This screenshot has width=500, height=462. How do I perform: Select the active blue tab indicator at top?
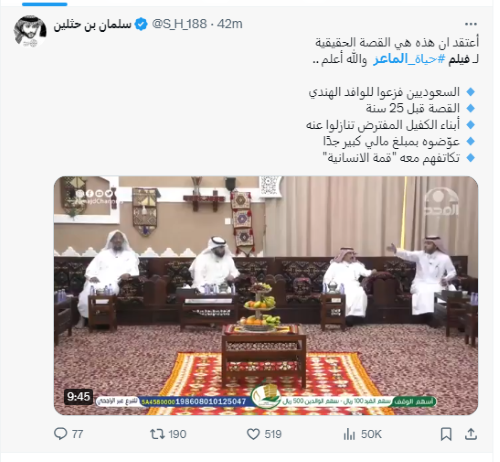(x=45, y=4)
